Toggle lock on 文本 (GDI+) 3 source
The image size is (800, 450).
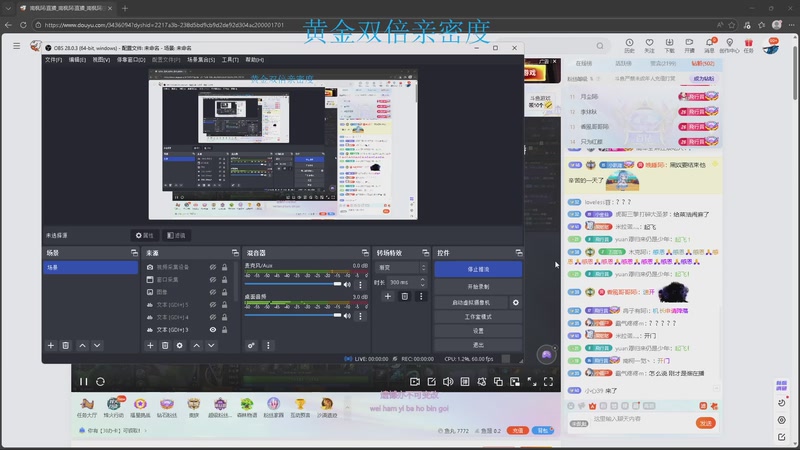click(224, 330)
